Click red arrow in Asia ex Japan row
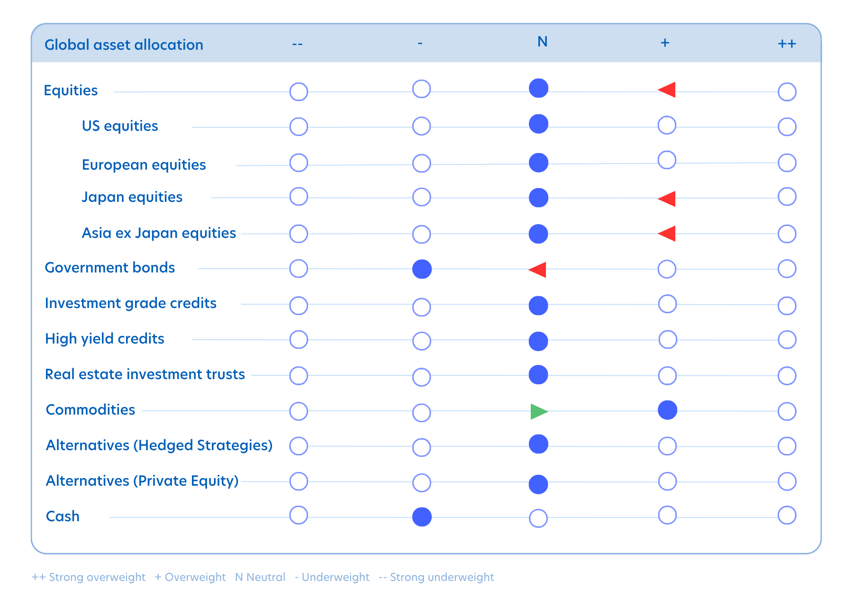The height and width of the screenshot is (616, 853). pyautogui.click(x=667, y=234)
